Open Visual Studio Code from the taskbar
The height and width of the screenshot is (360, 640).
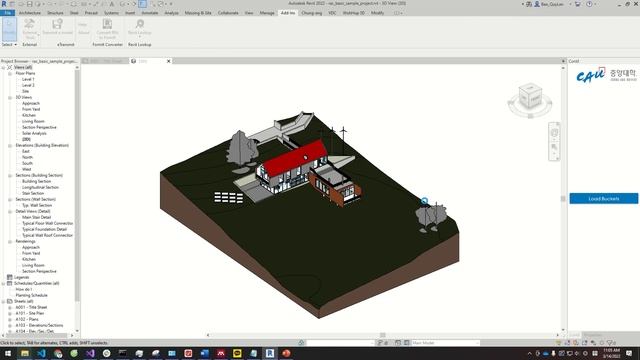[41, 353]
